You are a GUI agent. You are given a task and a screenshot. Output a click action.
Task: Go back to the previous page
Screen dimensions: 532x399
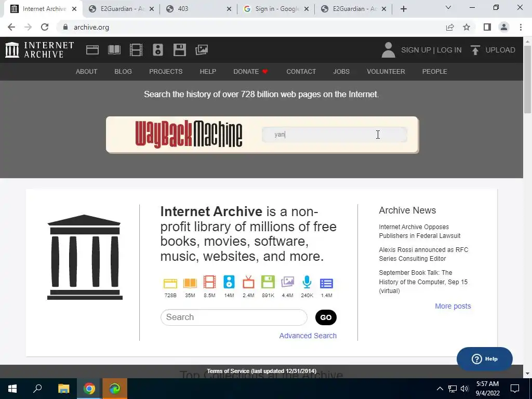coord(11,27)
